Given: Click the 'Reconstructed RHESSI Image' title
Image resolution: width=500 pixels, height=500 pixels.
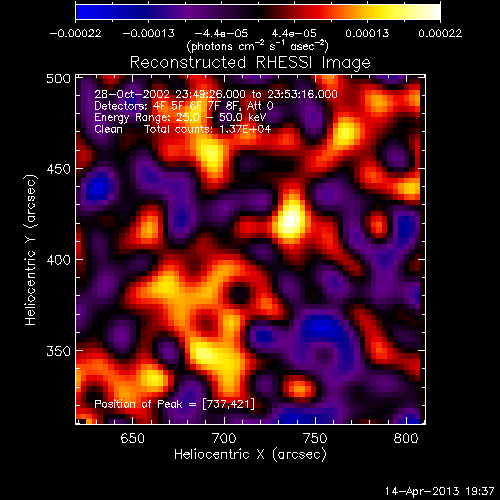Looking at the screenshot, I should [x=250, y=62].
